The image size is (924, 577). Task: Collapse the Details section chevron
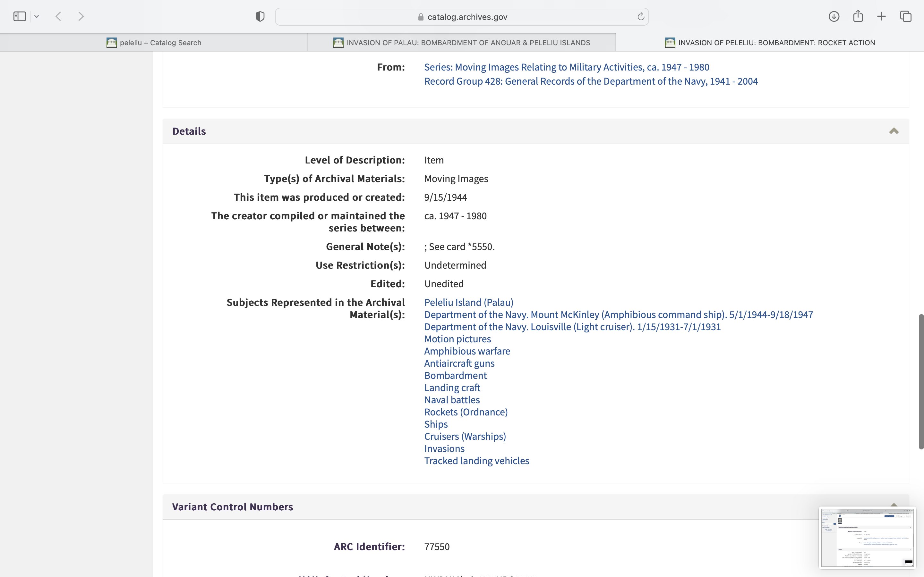894,131
